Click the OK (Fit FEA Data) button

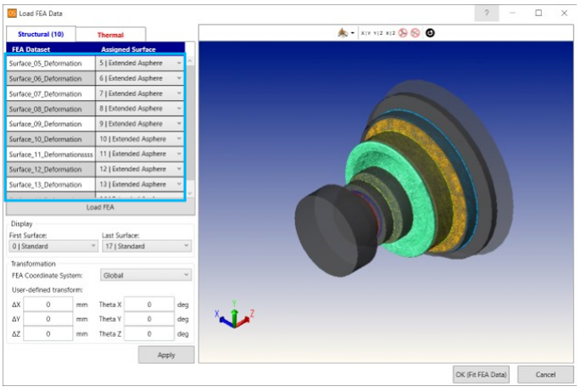478,374
